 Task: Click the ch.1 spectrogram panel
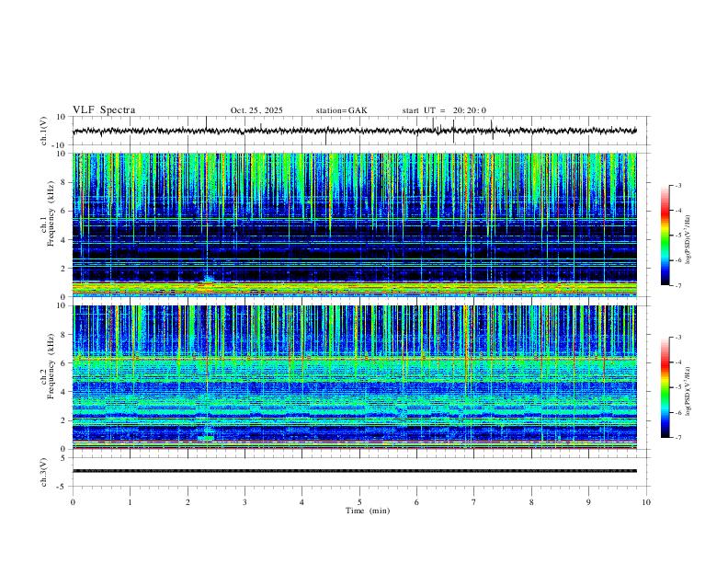(x=355, y=224)
